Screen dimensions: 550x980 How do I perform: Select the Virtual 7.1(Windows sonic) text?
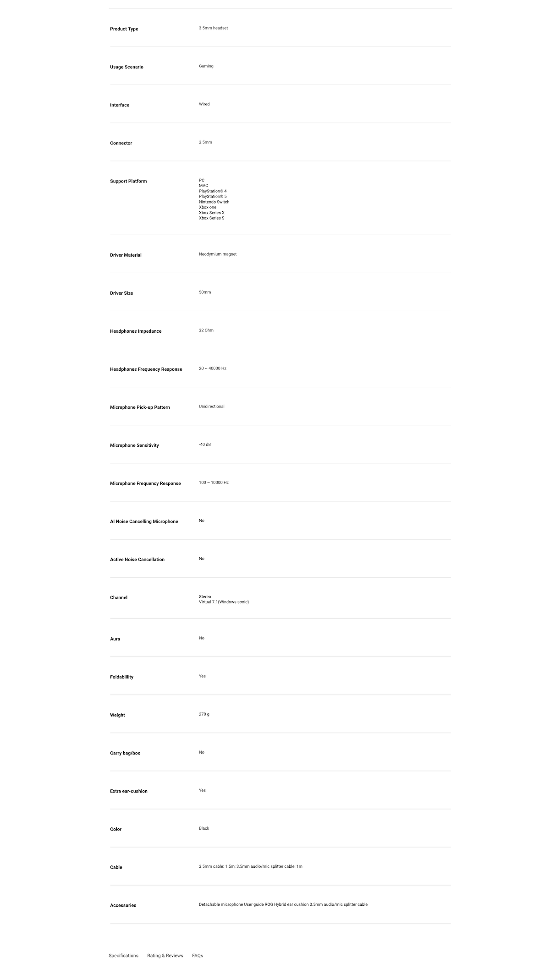click(x=224, y=602)
